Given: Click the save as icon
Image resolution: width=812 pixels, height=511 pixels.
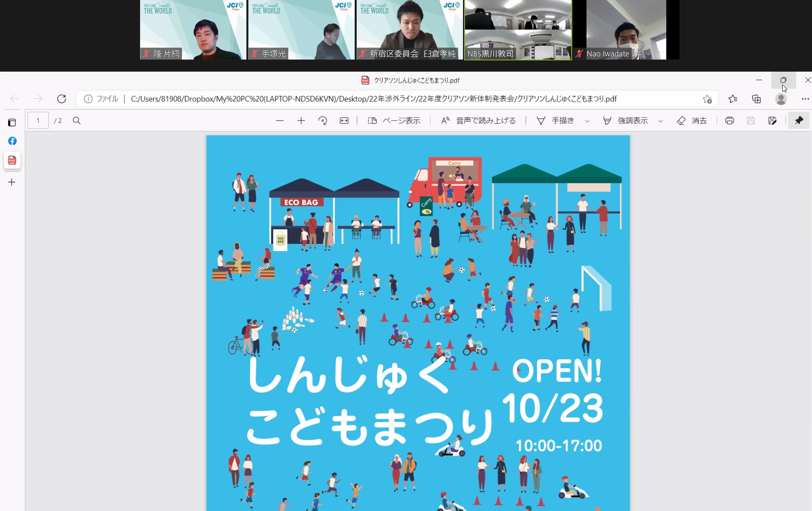Looking at the screenshot, I should point(772,121).
